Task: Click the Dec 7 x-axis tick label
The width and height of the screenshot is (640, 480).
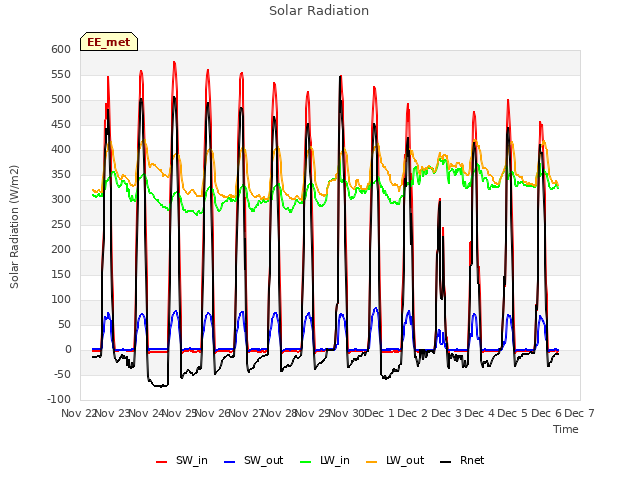Action: coord(579,413)
